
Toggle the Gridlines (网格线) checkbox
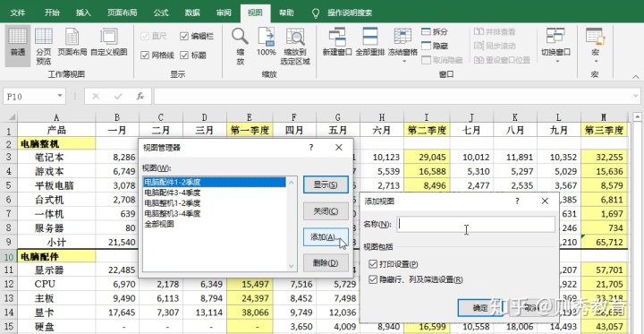tap(145, 56)
